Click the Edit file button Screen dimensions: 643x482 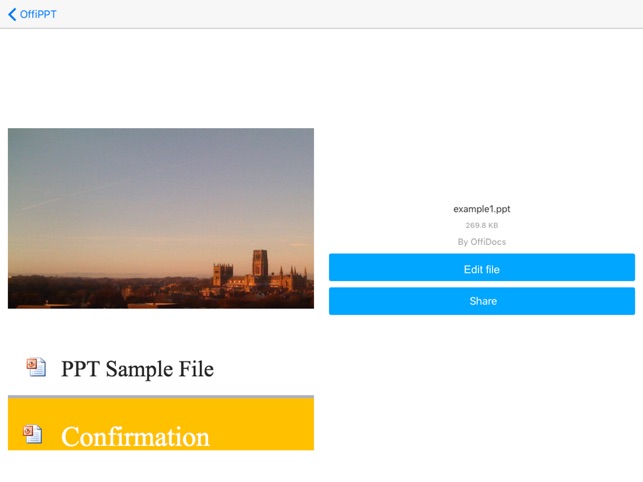coord(482,267)
